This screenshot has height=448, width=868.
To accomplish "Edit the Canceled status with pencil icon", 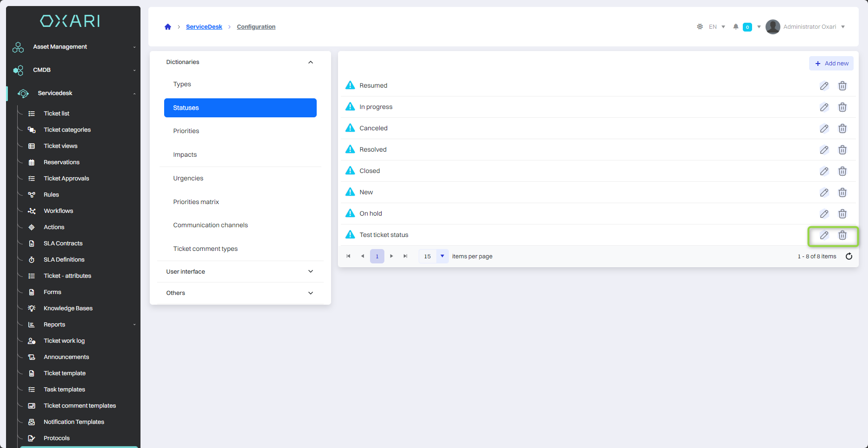I will (x=824, y=128).
